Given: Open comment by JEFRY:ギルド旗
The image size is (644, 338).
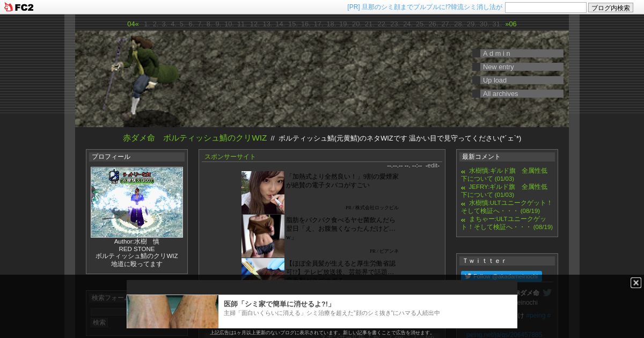Looking at the screenshot, I should pyautogui.click(x=504, y=190).
